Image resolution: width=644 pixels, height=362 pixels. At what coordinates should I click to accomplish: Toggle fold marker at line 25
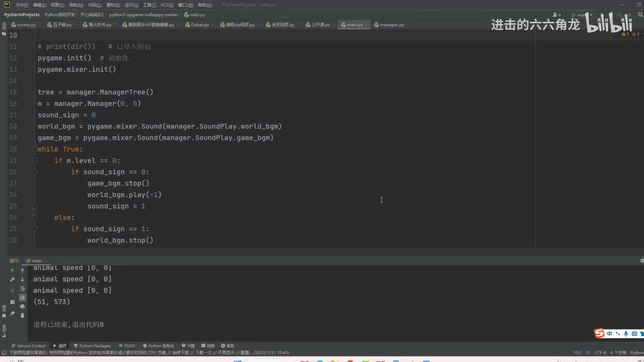[35, 206]
